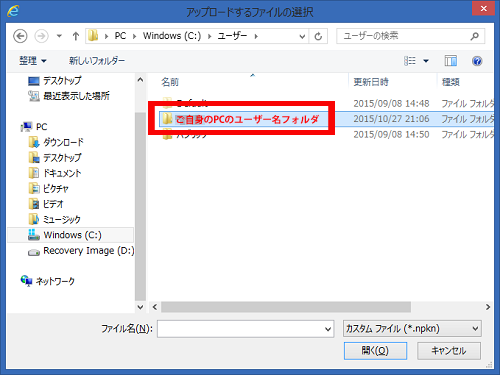Click the Forward navigation arrow
Image resolution: width=500 pixels, height=375 pixels.
(x=42, y=36)
